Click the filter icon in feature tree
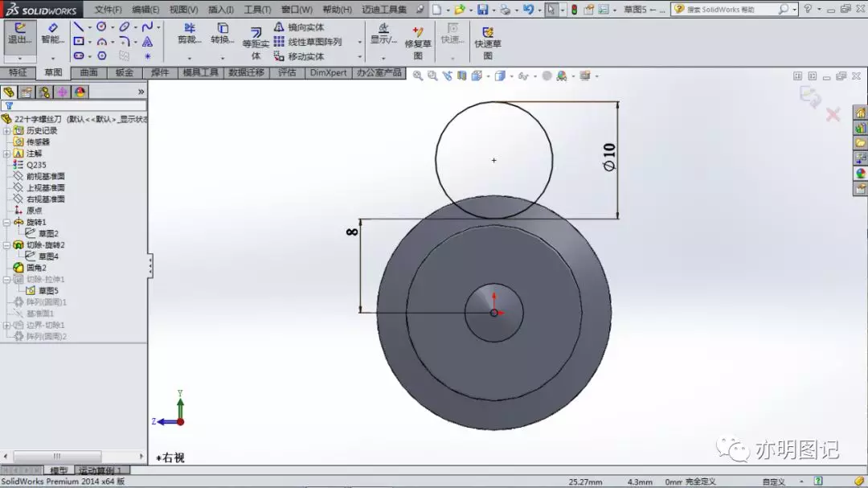Viewport: 868px width, 488px height. [10, 106]
